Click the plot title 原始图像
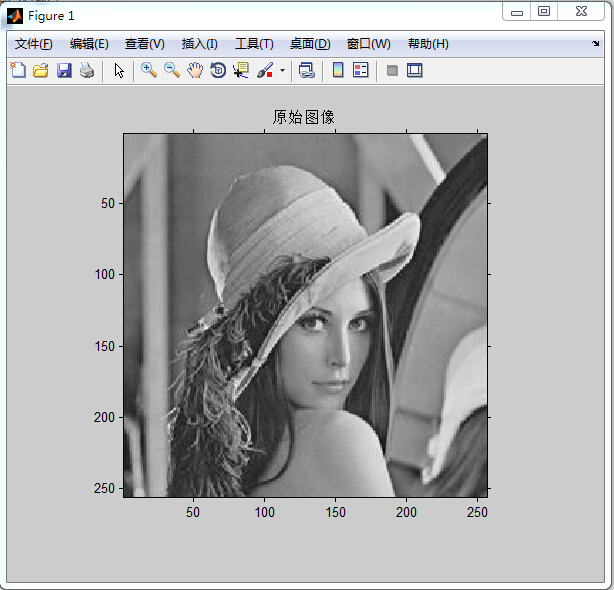 click(x=303, y=117)
